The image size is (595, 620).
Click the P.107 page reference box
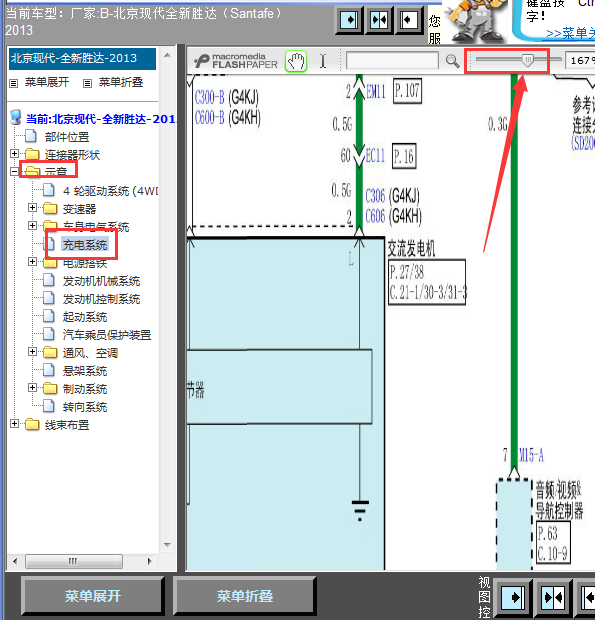[407, 91]
